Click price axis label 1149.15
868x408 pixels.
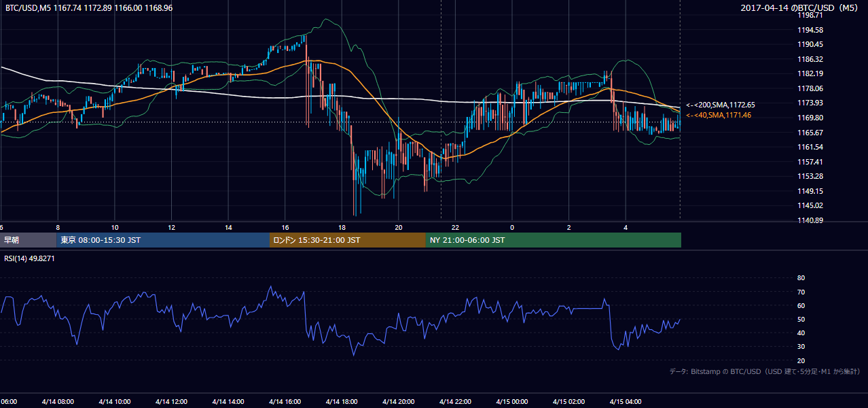810,191
